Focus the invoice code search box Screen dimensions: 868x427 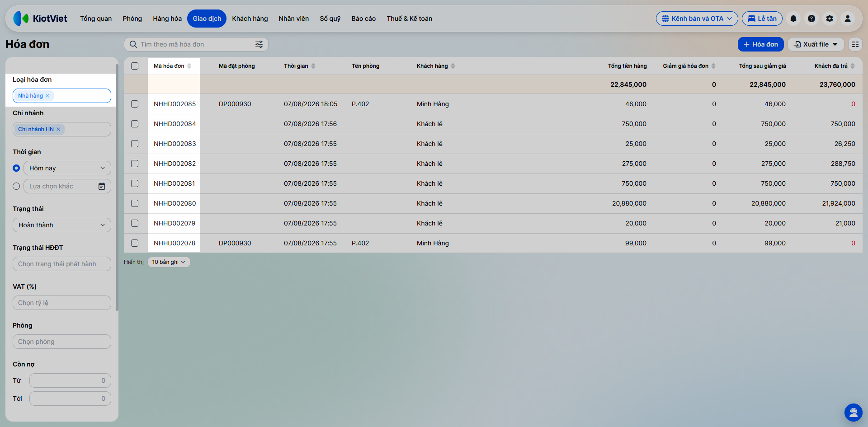coord(196,44)
